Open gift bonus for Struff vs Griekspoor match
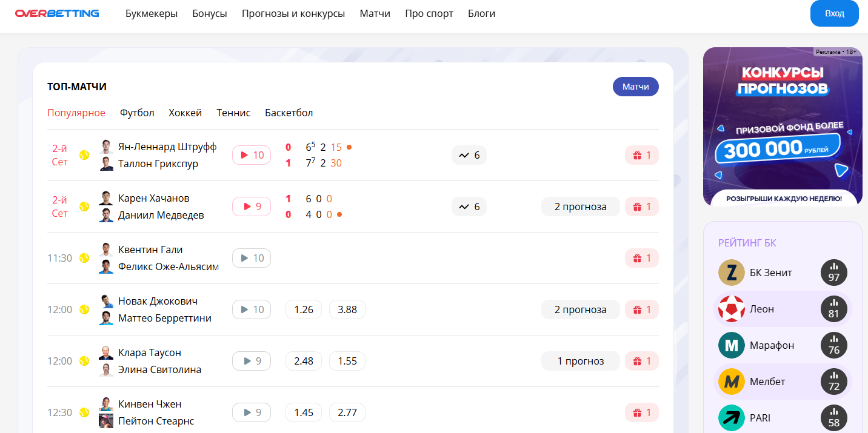Screen dimensions: 868x433 tap(641, 155)
